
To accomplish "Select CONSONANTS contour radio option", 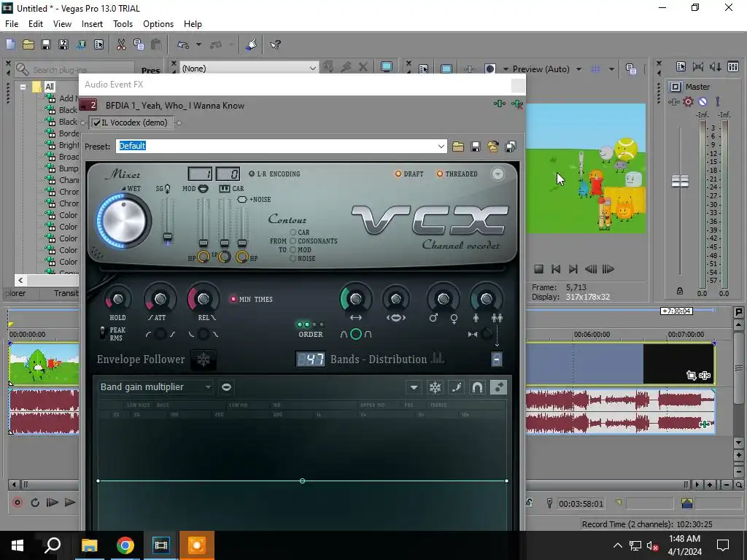I will coord(293,241).
